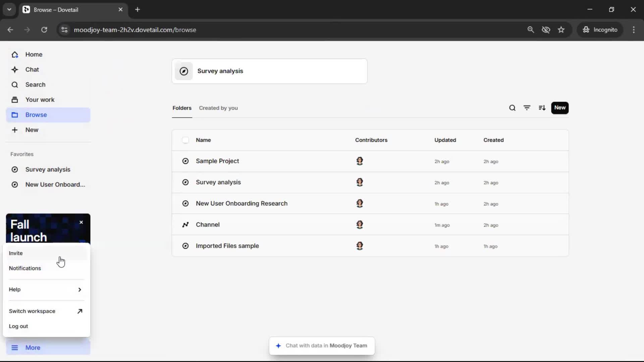Dismiss the Fall launch banner
This screenshot has height=362, width=644.
click(x=81, y=222)
